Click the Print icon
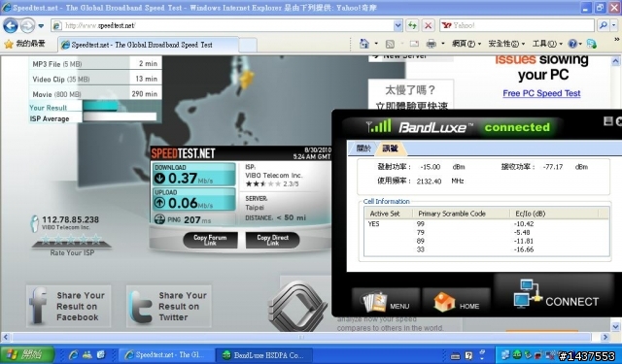The image size is (622, 364). 432,44
